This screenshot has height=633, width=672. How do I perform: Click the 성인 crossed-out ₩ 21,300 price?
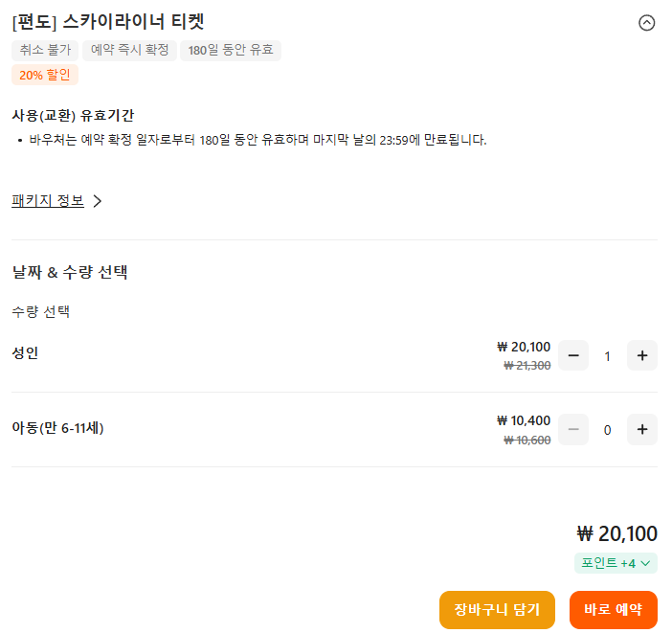tap(527, 365)
